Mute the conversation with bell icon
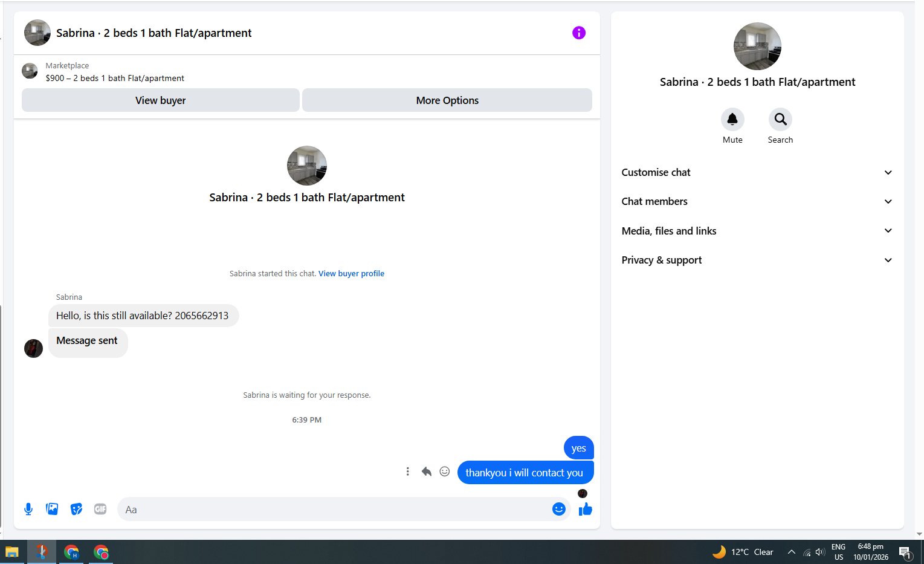Screen dimensions: 924x564 click(x=732, y=119)
